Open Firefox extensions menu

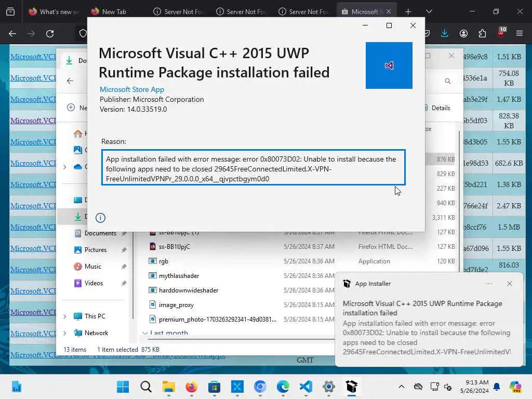click(x=482, y=33)
